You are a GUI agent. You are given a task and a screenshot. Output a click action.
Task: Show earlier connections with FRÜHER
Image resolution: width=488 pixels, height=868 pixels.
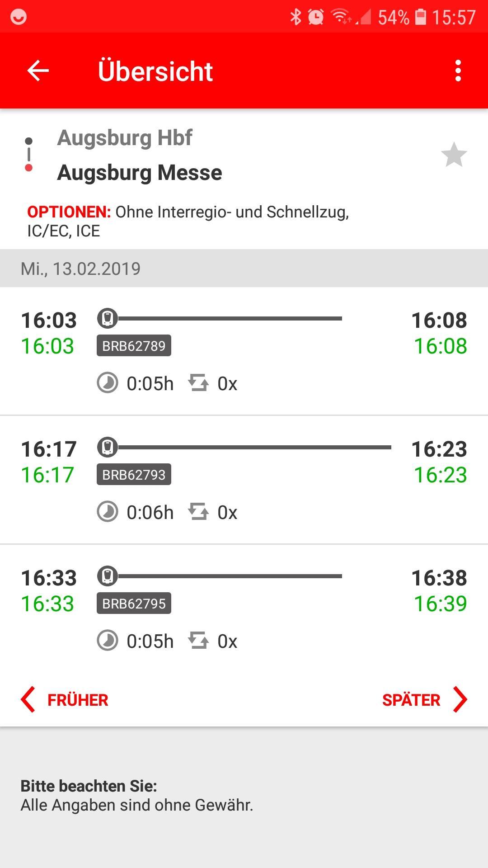(x=78, y=700)
